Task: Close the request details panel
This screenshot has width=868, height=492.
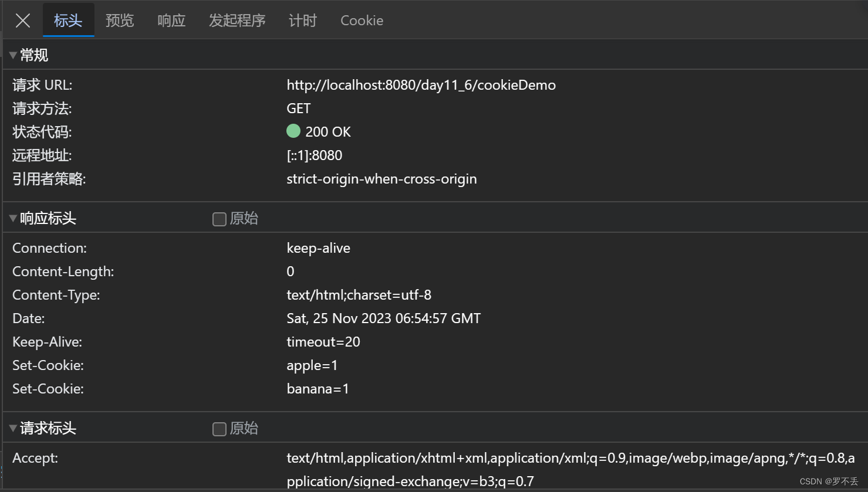Action: coord(23,21)
